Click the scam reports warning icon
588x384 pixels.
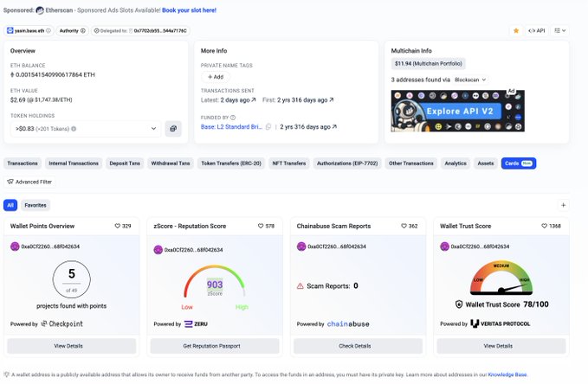[300, 286]
